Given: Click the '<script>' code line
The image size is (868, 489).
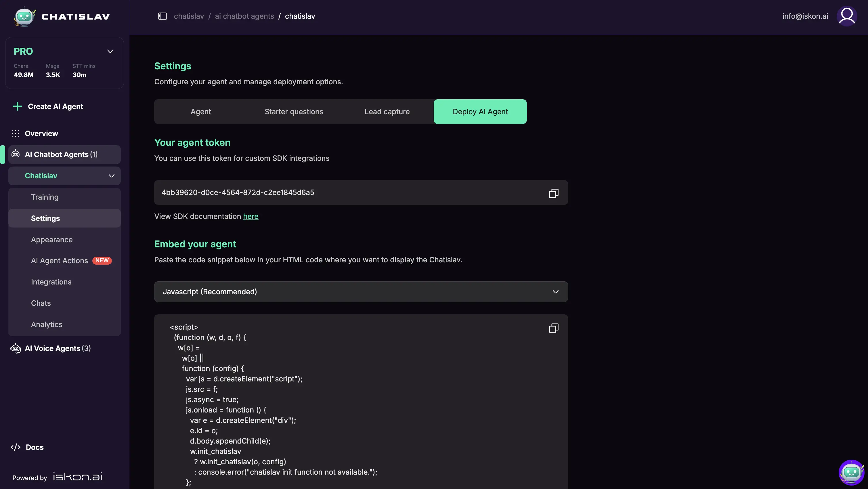Looking at the screenshot, I should click(x=184, y=327).
